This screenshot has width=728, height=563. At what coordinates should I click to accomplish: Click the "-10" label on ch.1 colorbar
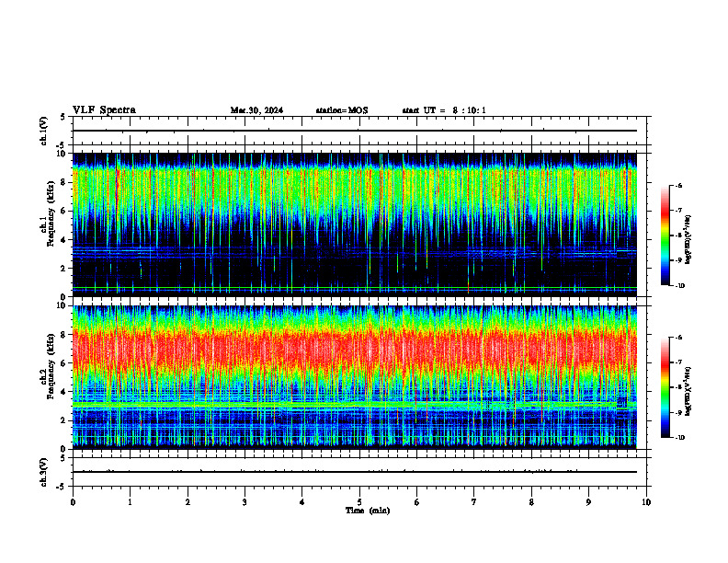click(x=680, y=286)
